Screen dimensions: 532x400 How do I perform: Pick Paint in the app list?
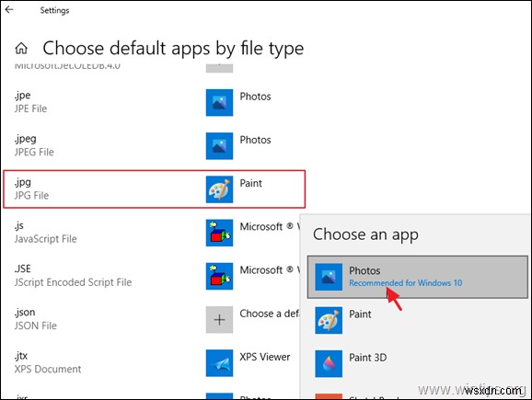[418, 320]
